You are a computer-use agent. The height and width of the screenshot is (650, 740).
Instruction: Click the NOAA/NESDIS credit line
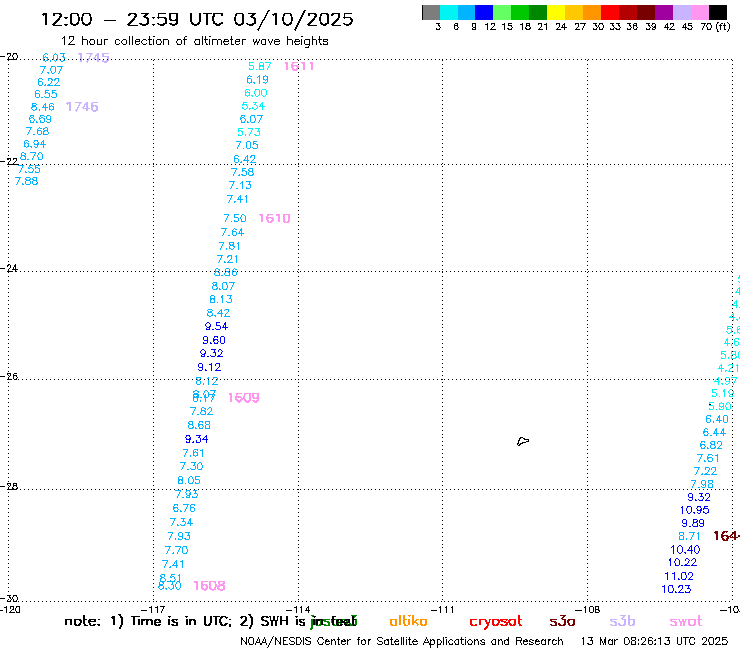[402, 641]
